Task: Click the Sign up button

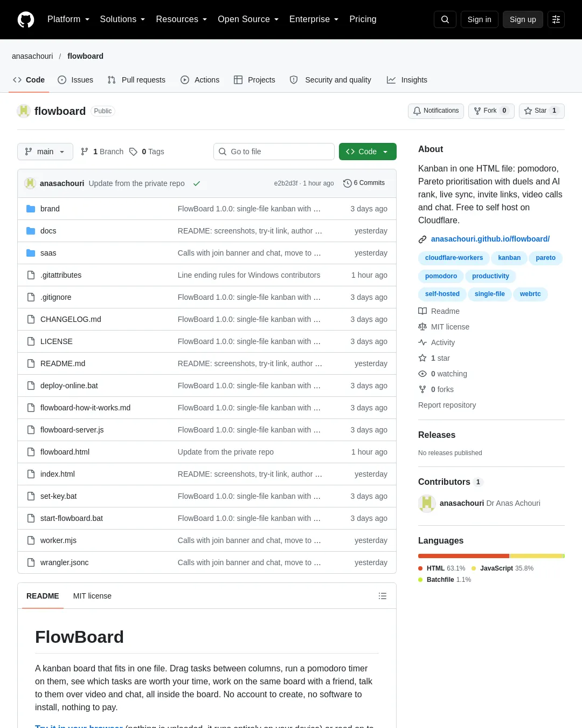Action: [523, 19]
